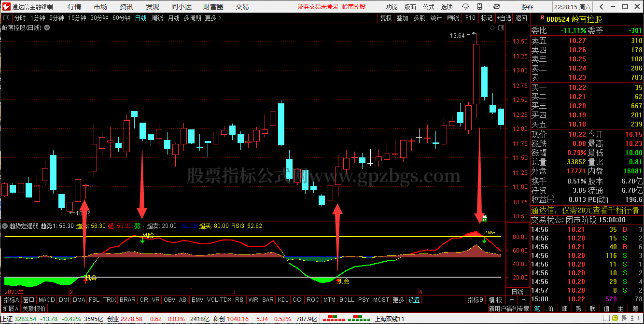This screenshot has width=644, height=324.
Task: Collapse indicator pane using round arrow icon
Action: pyautogui.click(x=5, y=225)
